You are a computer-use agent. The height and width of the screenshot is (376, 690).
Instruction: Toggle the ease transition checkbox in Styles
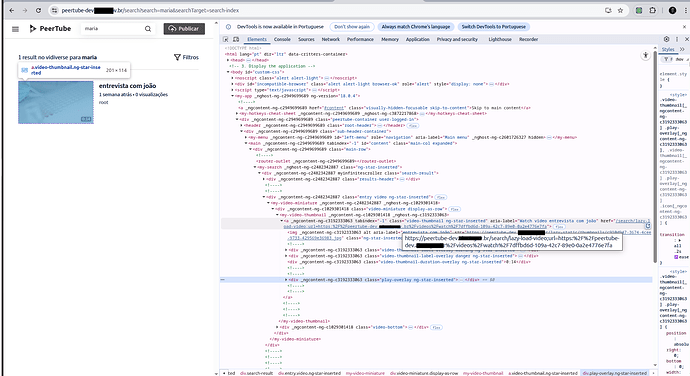coord(676,257)
